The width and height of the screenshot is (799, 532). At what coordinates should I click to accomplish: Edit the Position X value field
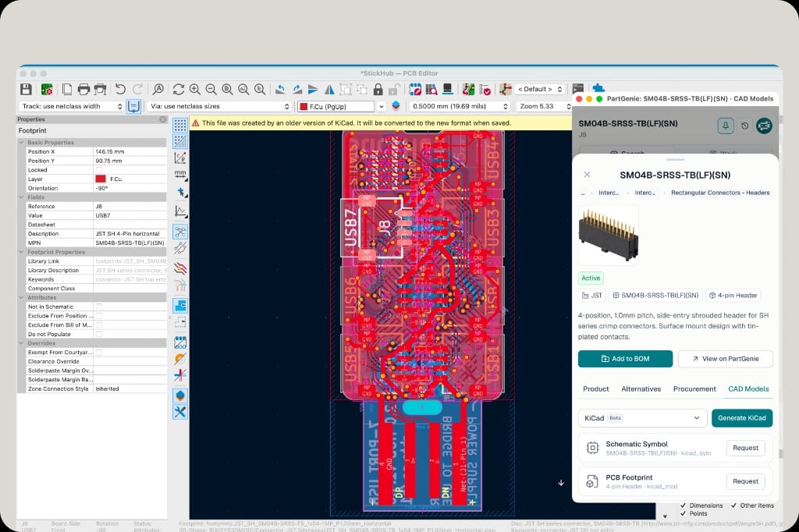coord(130,152)
